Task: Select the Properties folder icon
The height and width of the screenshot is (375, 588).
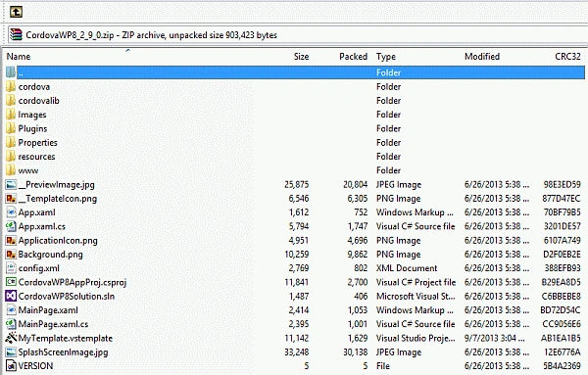Action: (11, 142)
